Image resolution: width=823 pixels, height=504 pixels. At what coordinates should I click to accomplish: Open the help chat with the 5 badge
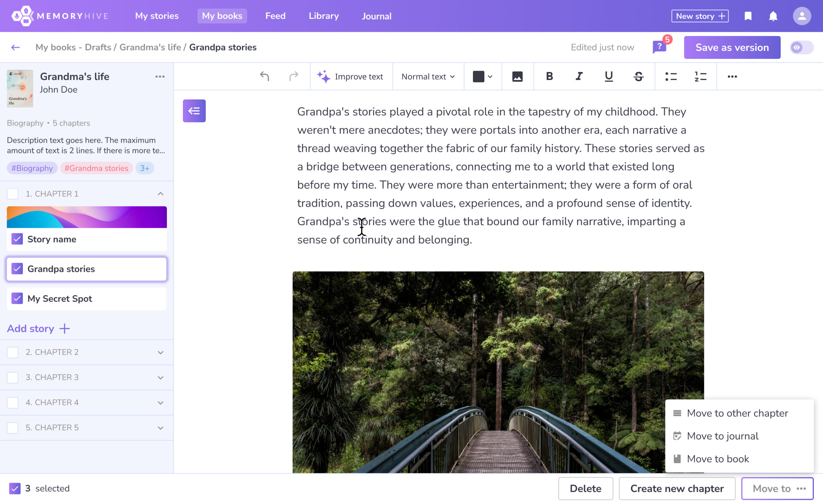[659, 47]
